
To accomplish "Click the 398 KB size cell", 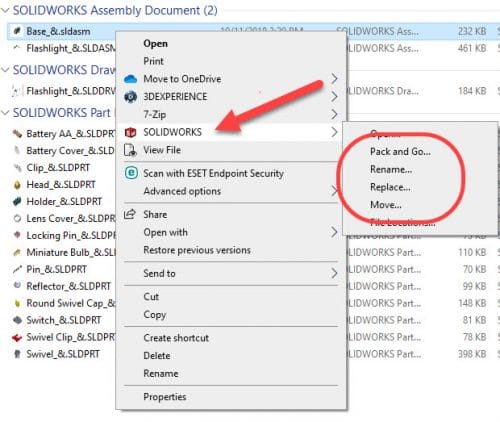I will point(472,354).
